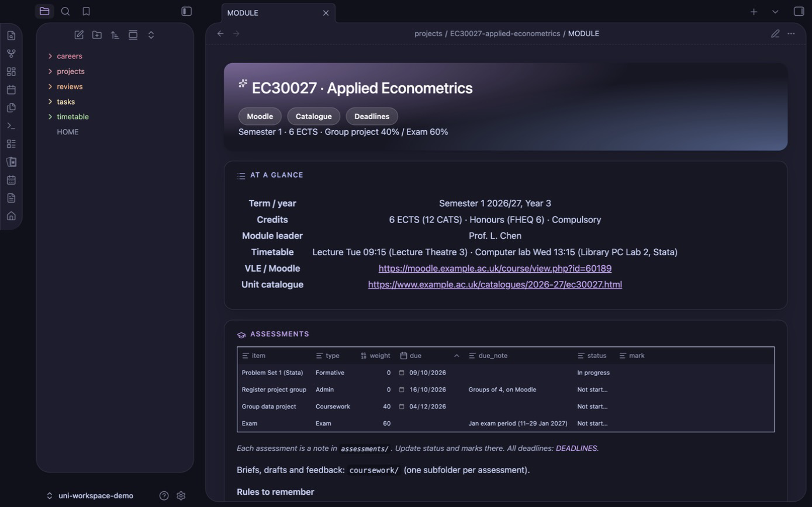Toggle the left sidebar

coord(186,11)
